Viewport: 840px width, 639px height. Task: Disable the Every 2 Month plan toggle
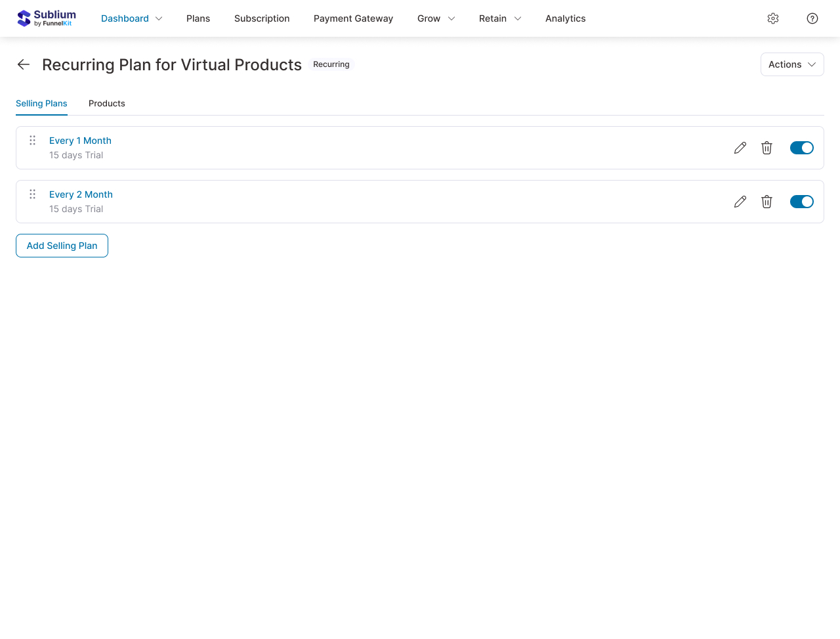pyautogui.click(x=801, y=202)
